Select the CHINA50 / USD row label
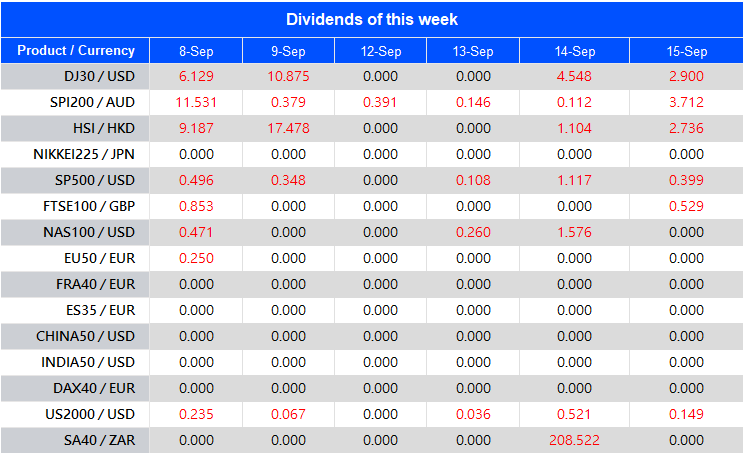This screenshot has height=455, width=745. pos(85,336)
